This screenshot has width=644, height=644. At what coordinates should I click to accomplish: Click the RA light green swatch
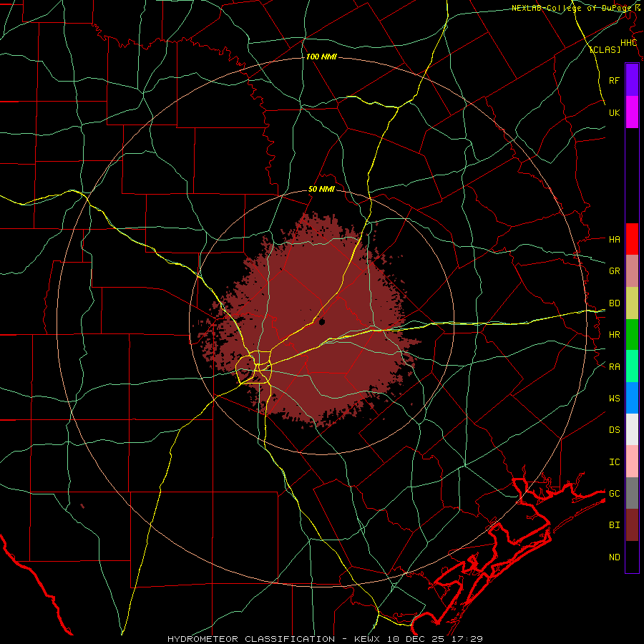(632, 366)
